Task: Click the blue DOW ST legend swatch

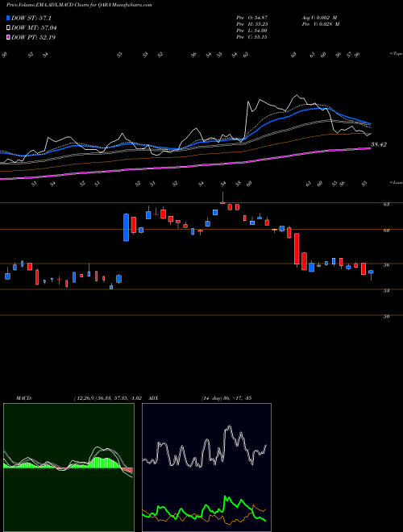Action: [9, 18]
